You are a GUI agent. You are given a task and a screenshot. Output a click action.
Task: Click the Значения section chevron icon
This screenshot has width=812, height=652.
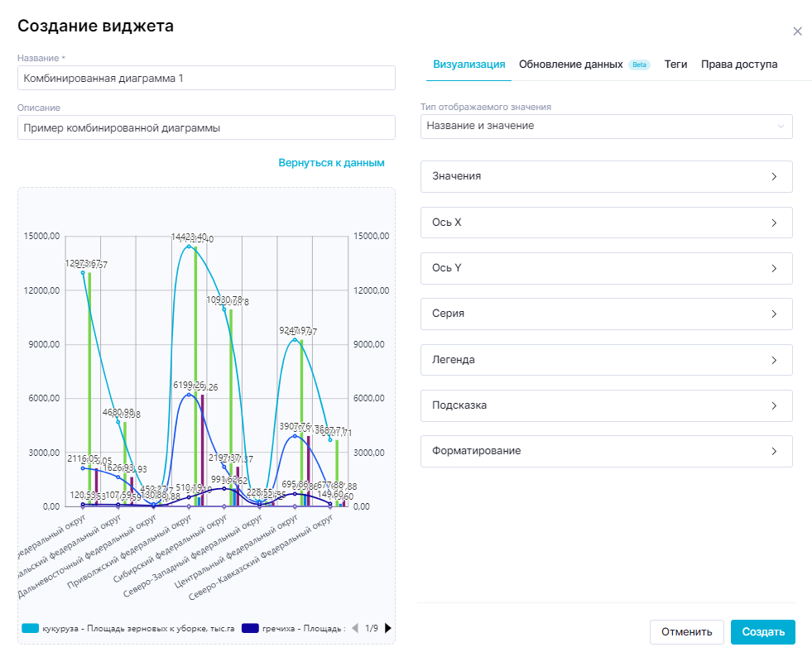[774, 176]
